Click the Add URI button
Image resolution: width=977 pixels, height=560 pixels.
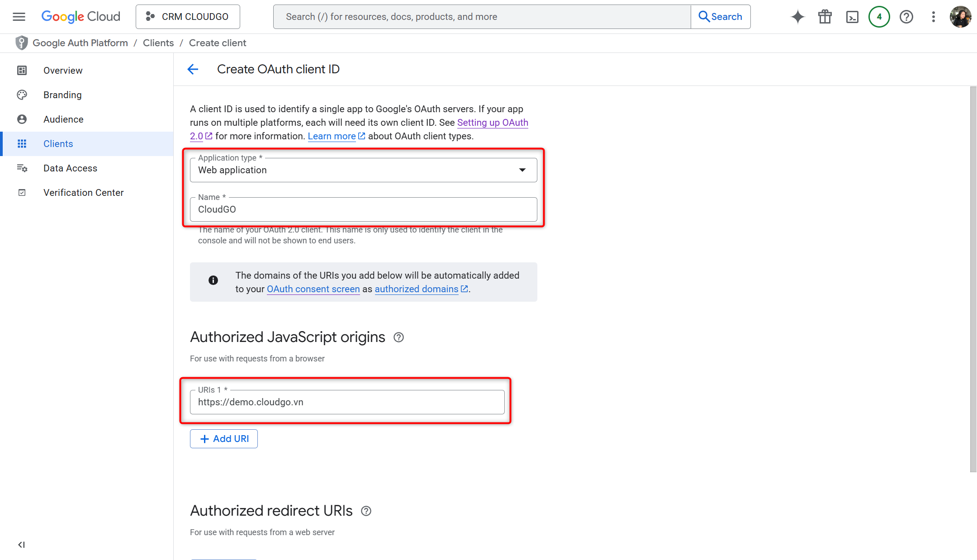tap(223, 438)
